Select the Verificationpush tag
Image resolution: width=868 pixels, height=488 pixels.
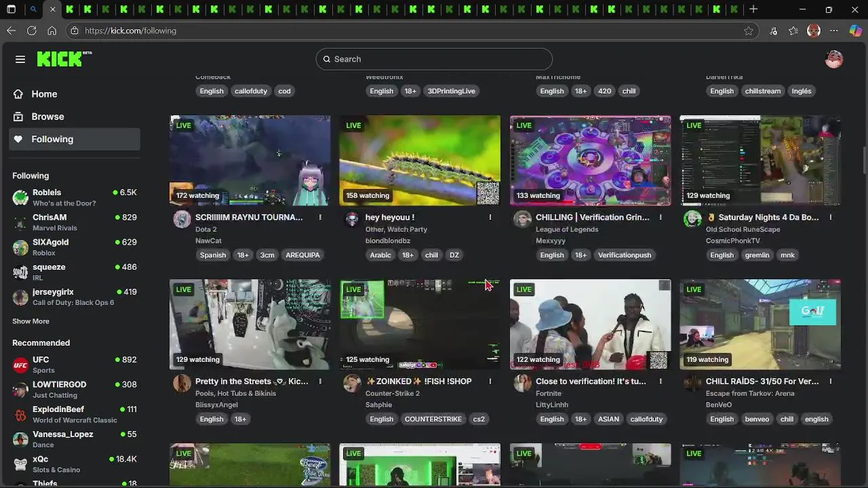pos(625,255)
